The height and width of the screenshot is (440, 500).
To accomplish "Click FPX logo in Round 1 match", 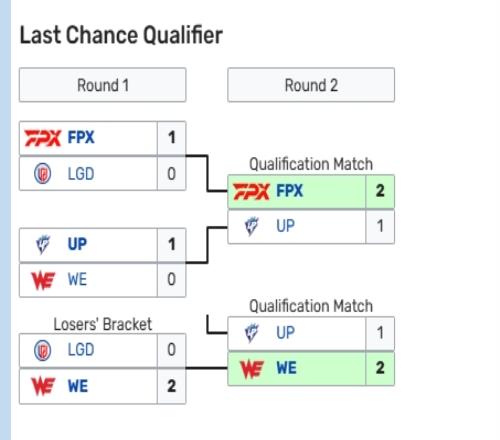I will [x=43, y=138].
